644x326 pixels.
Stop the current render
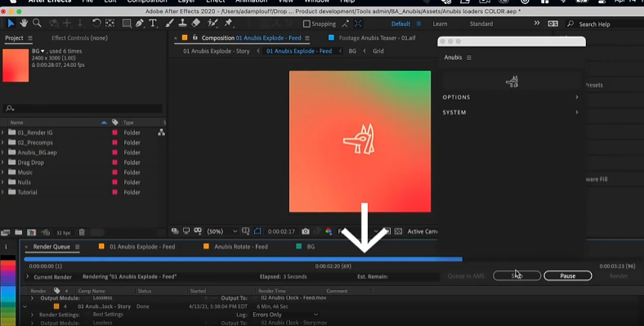pyautogui.click(x=517, y=275)
